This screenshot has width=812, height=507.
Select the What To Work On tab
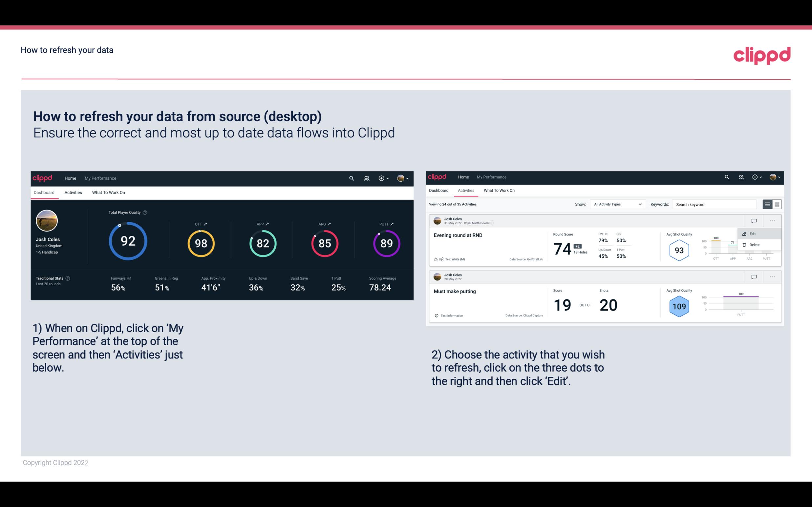(108, 192)
